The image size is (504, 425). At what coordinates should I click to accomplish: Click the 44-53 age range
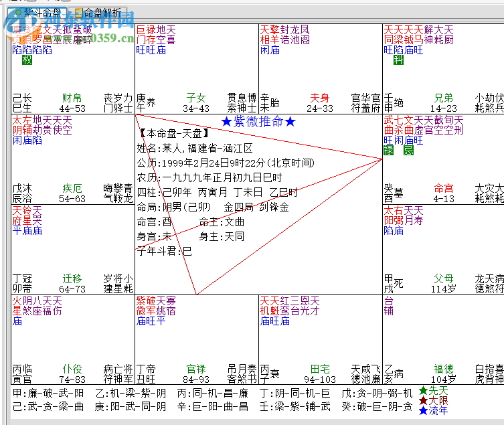72,108
